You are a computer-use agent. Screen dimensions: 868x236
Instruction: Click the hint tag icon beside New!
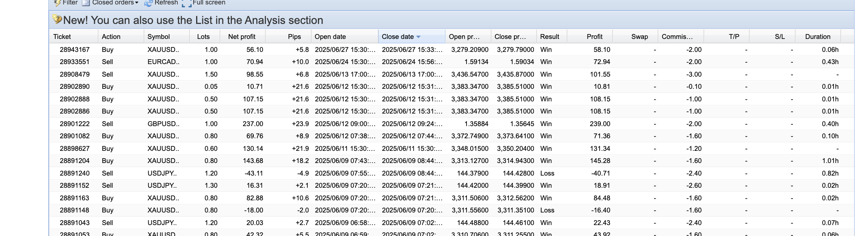point(57,19)
